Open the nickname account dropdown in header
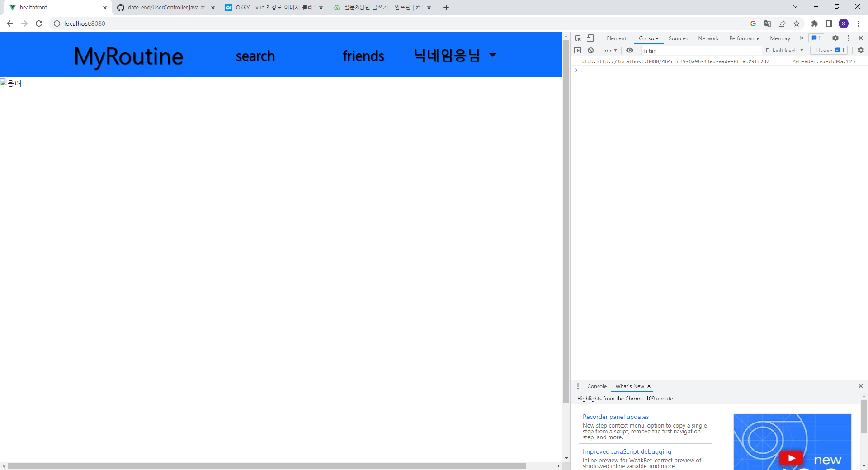868x470 pixels. pyautogui.click(x=457, y=55)
